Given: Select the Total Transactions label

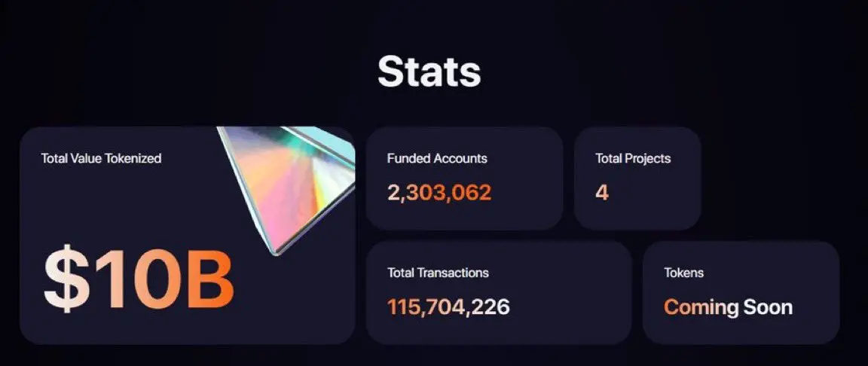Looking at the screenshot, I should [x=438, y=272].
